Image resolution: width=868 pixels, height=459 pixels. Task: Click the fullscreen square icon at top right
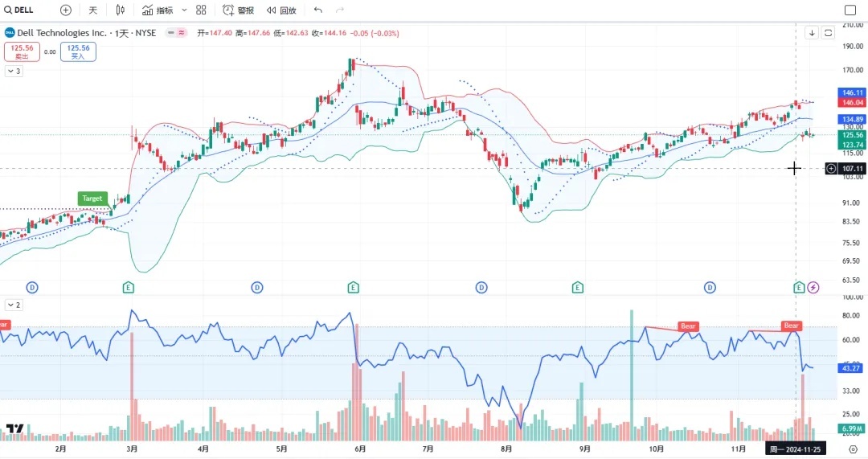[850, 10]
